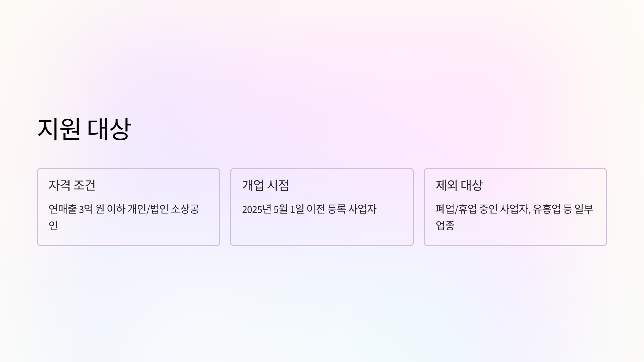Click the 3억 amount text
The width and height of the screenshot is (644, 362).
(86, 209)
